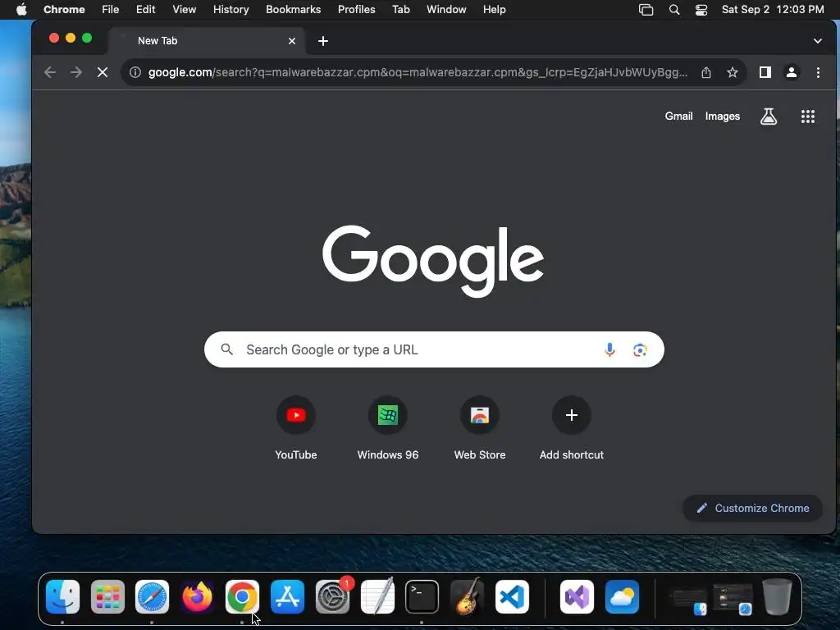Select the New Tab tab
The height and width of the screenshot is (630, 840).
pyautogui.click(x=208, y=41)
